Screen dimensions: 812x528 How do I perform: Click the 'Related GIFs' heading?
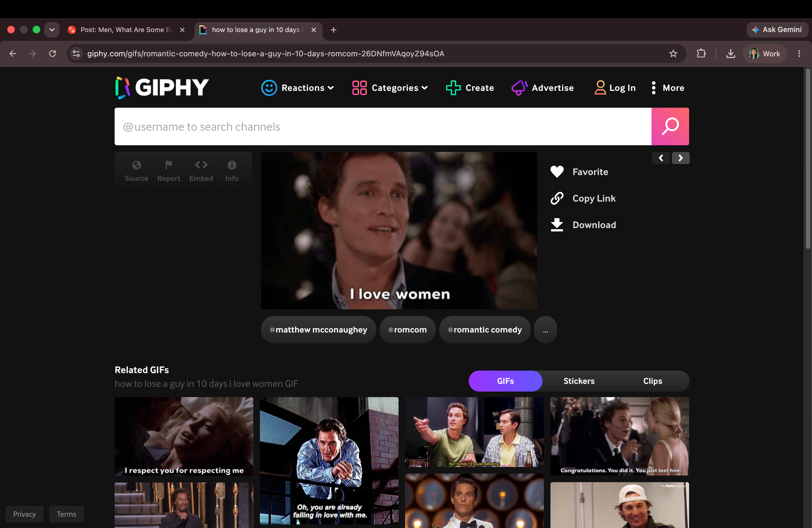(x=142, y=370)
